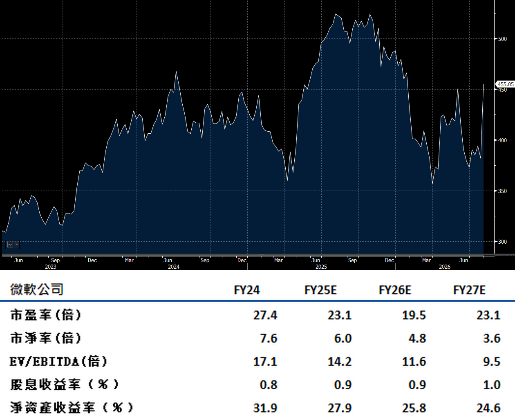Click the 市盈率(倍) row label
The width and height of the screenshot is (515, 420).
pos(46,315)
